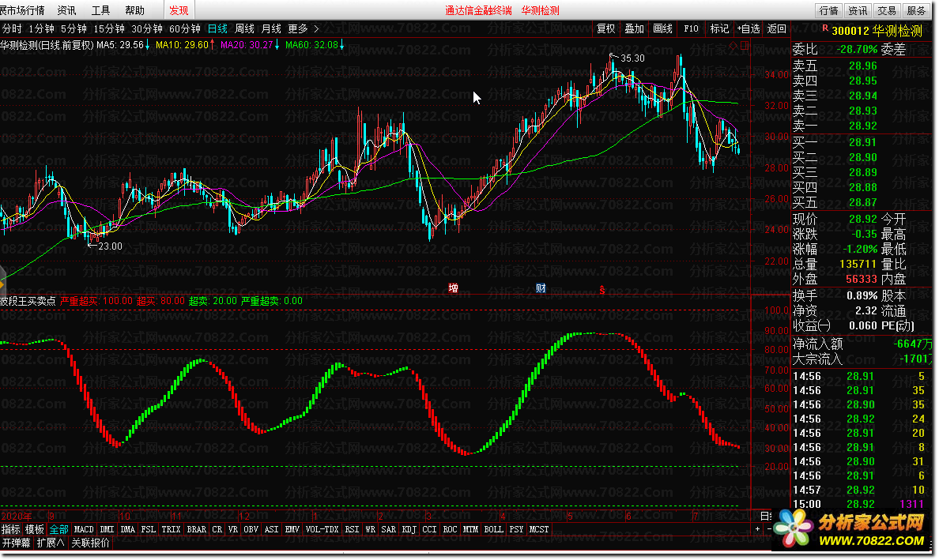
Task: Zoom in with the + button
Action: point(757,529)
